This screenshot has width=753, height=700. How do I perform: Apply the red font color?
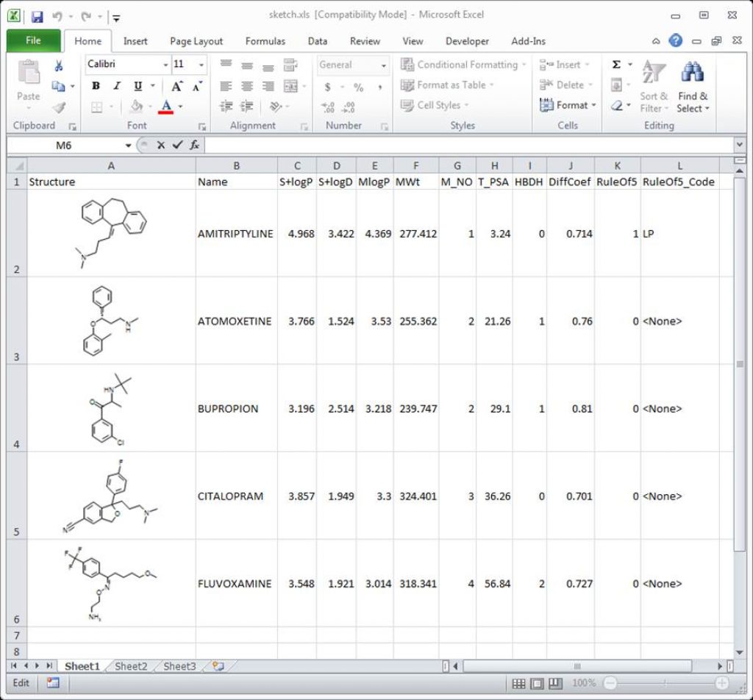pyautogui.click(x=167, y=106)
